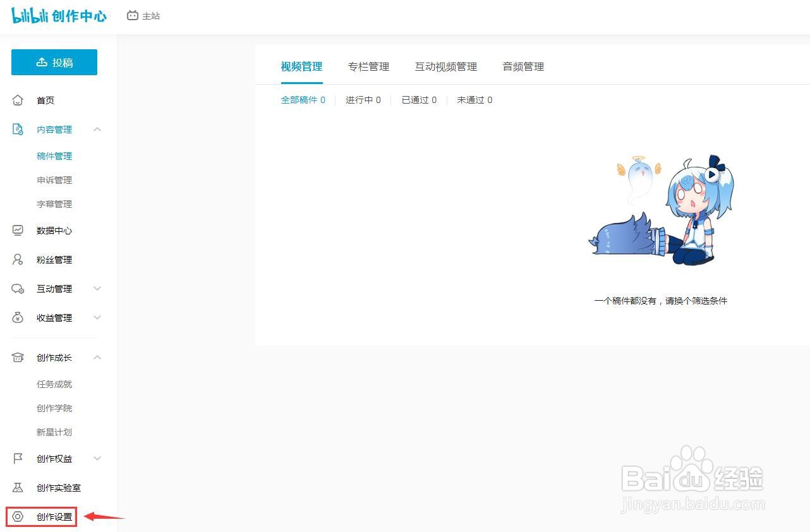
Task: Click the 内容管理 label in the sidebar
Action: tap(54, 130)
